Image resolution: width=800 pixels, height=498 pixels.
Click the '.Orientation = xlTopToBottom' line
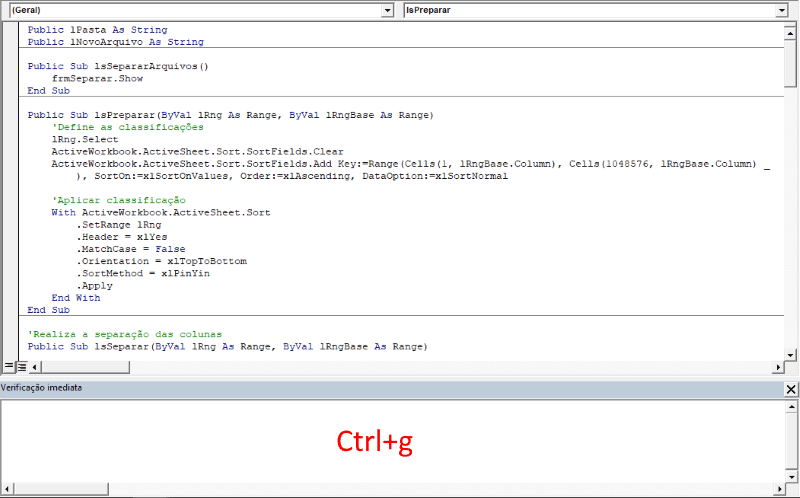pos(162,261)
